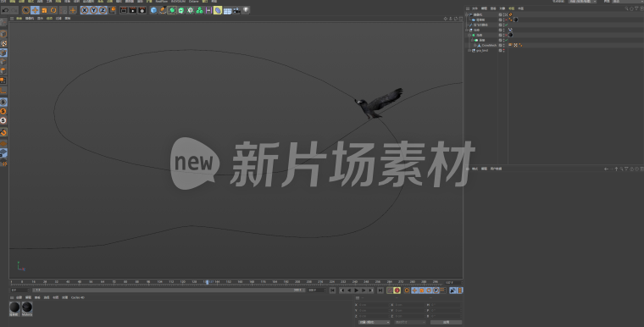This screenshot has width=644, height=327.
Task: Toggle green checkmark on spline path row
Action: tap(507, 25)
